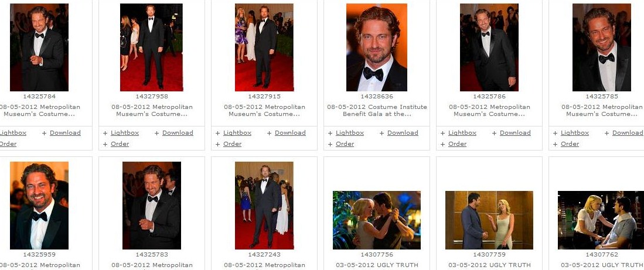
Task: Click plus icon beside Order for 14325786
Action: click(x=442, y=144)
